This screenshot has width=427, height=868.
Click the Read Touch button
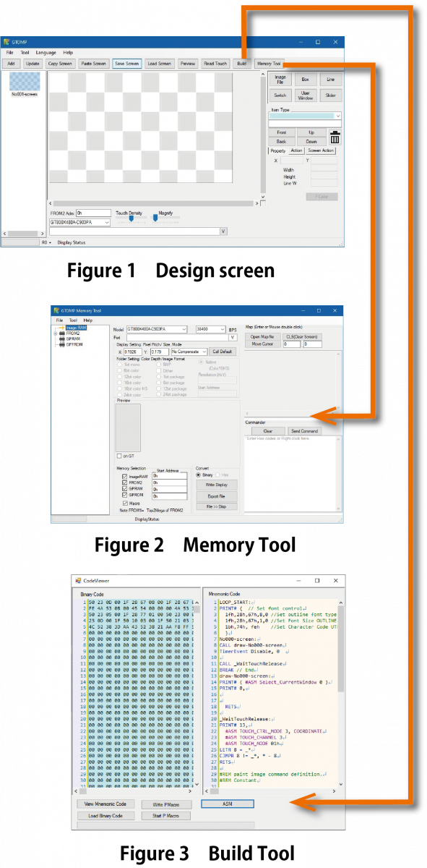tap(215, 64)
